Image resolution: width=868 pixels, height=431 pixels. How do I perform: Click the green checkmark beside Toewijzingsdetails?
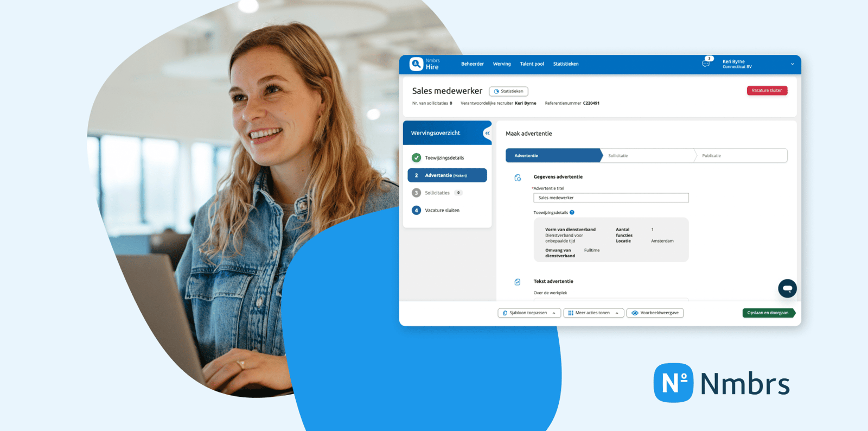pyautogui.click(x=416, y=158)
